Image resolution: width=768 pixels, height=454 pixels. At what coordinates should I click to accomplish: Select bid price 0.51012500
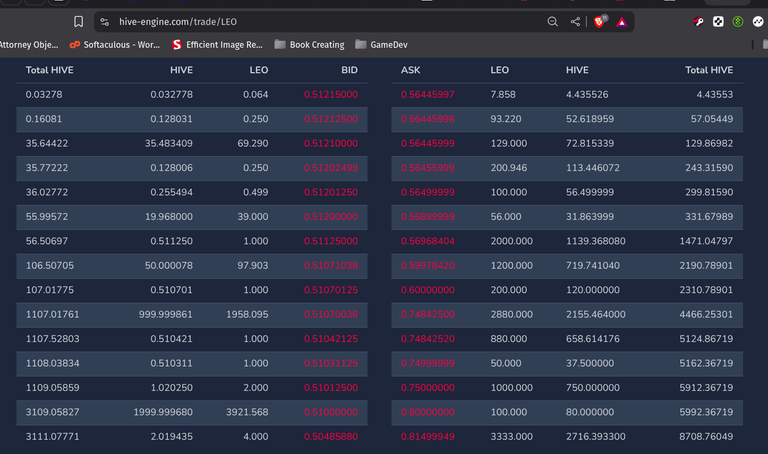(331, 387)
